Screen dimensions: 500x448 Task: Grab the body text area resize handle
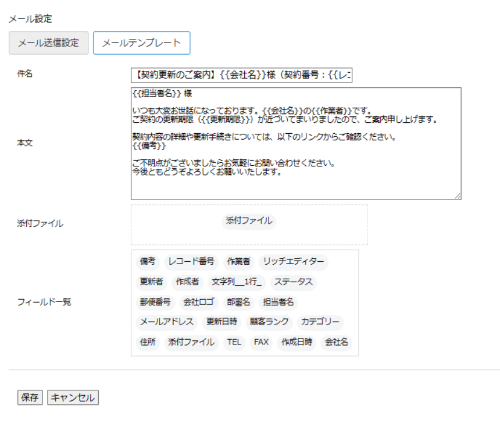[x=458, y=197]
